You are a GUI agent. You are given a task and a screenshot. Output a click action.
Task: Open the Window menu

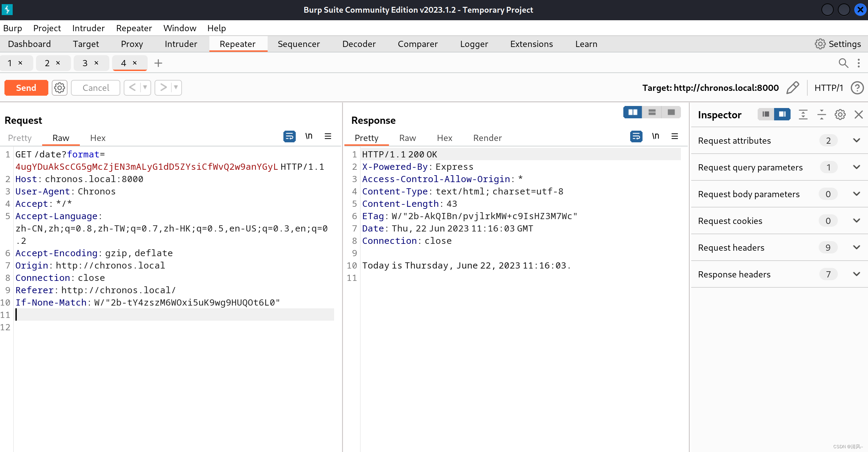click(180, 28)
